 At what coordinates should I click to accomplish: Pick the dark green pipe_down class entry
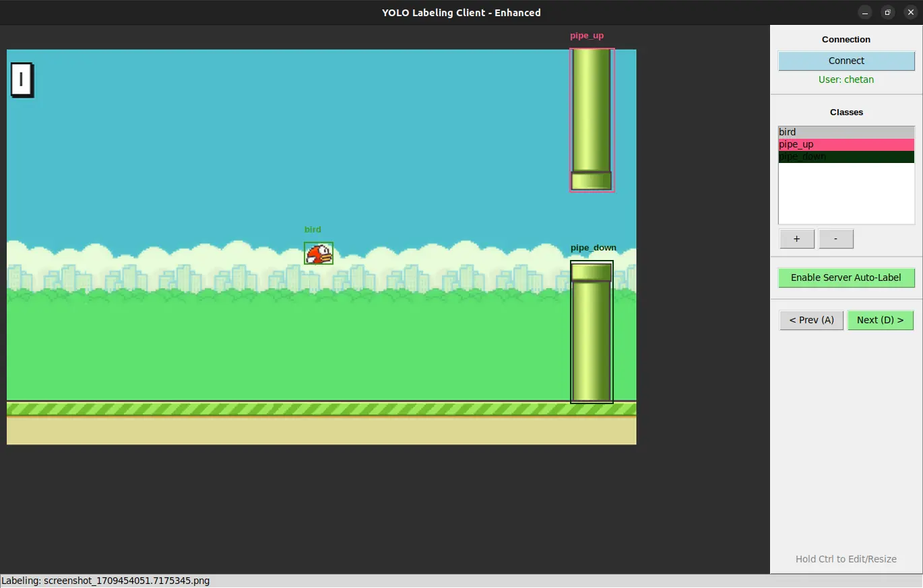[x=846, y=156]
